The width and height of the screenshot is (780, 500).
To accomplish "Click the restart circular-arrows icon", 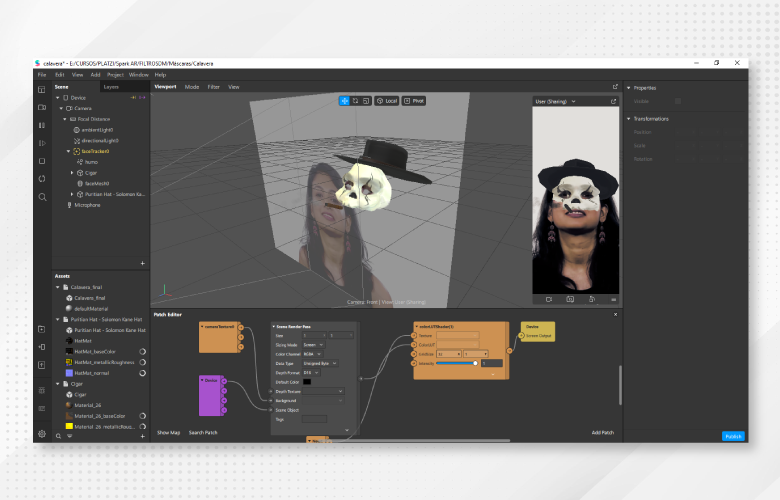I will 42,179.
